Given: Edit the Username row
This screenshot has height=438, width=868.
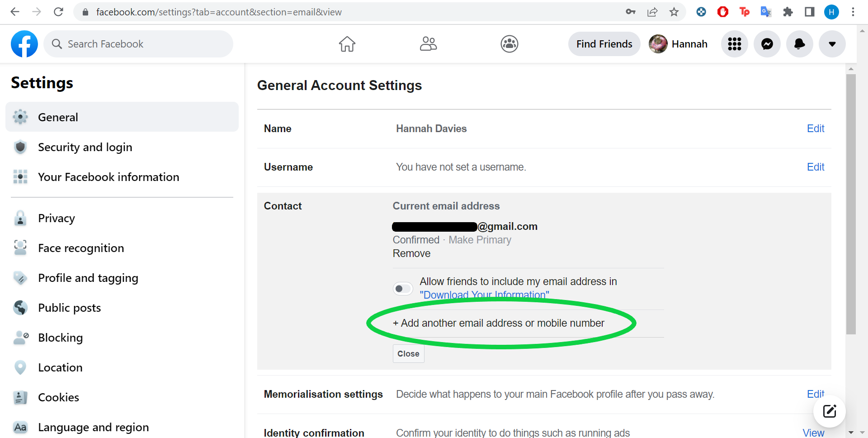Looking at the screenshot, I should [816, 167].
